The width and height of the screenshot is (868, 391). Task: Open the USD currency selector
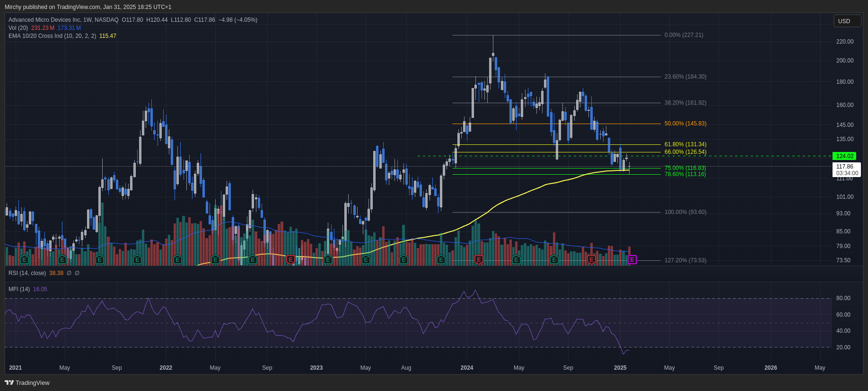point(847,21)
